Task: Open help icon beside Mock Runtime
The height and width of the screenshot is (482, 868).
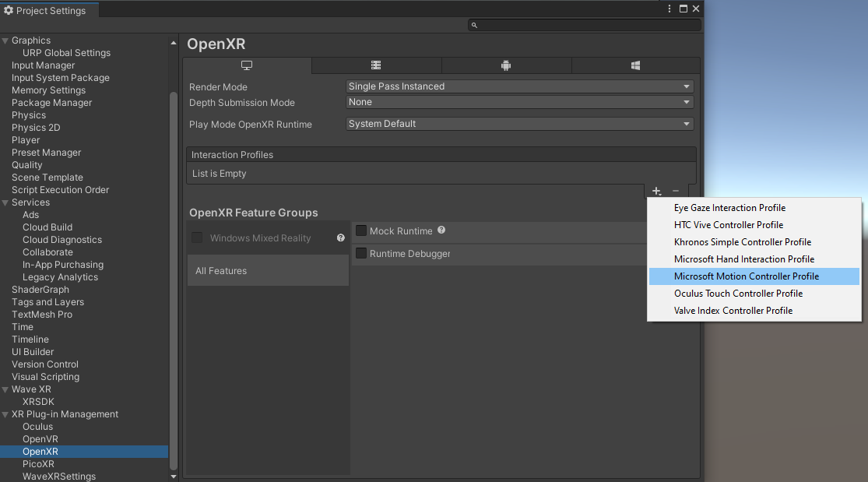Action: click(x=441, y=230)
